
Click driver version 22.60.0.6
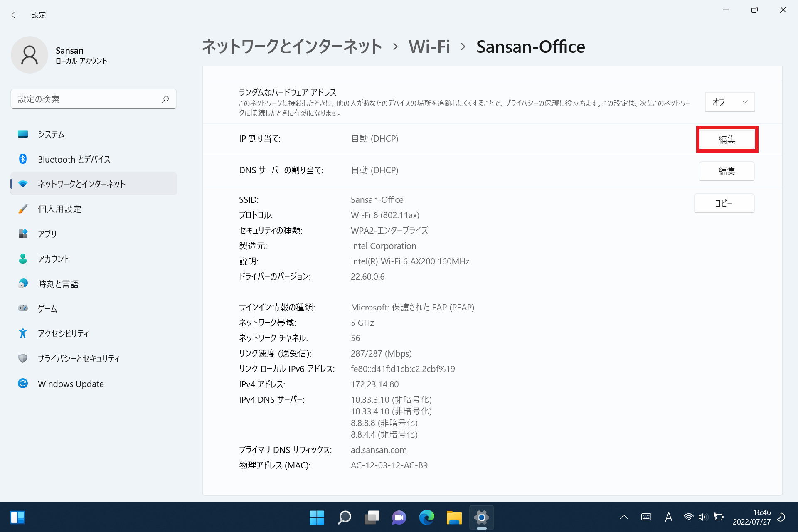point(367,276)
